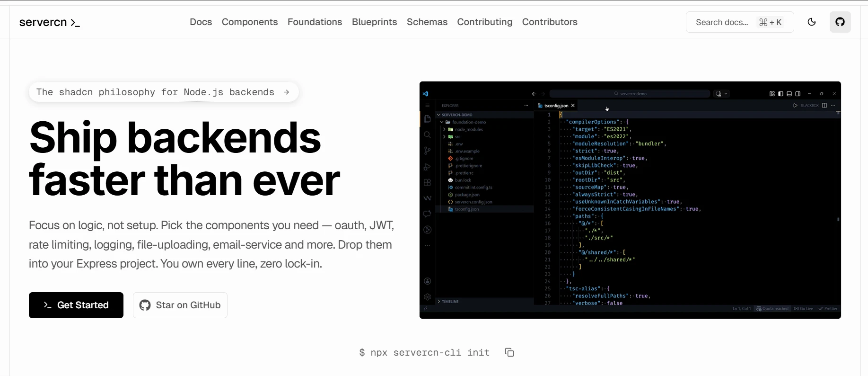Click the servercn-demo command center search
This screenshot has width=868, height=376.
[x=630, y=94]
